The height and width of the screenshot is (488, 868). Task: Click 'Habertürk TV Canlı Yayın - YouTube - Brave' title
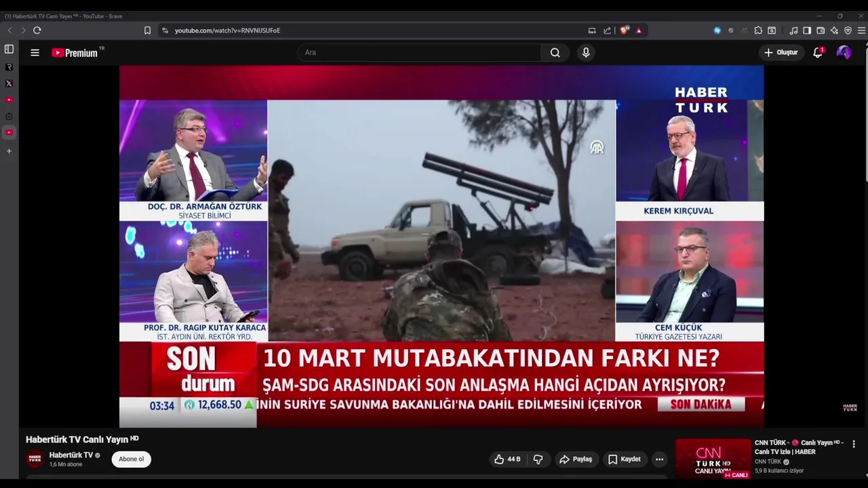coord(64,16)
